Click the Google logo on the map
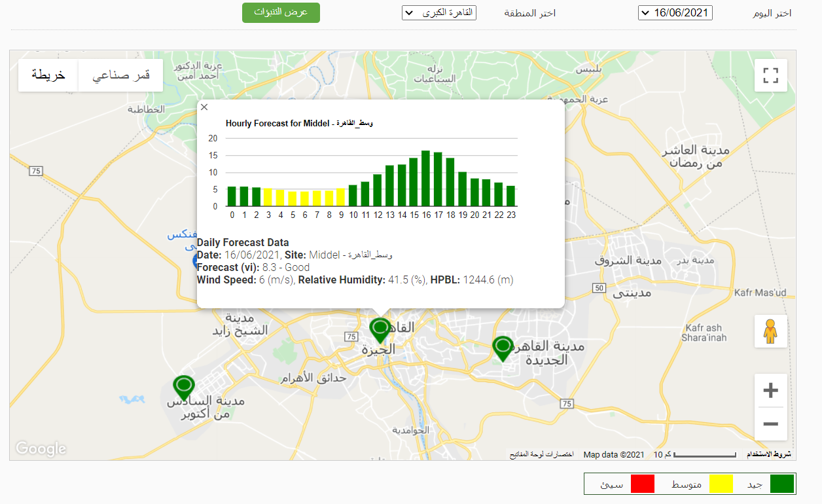 point(41,448)
